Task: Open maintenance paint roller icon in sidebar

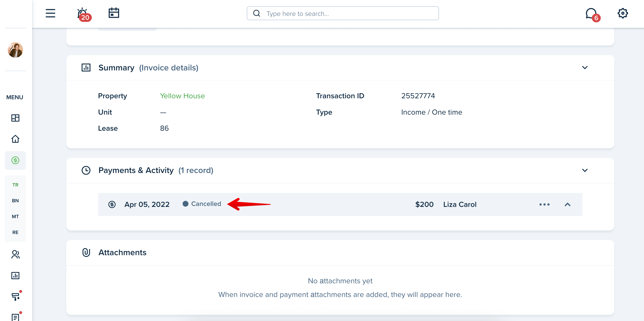Action: 16,296
